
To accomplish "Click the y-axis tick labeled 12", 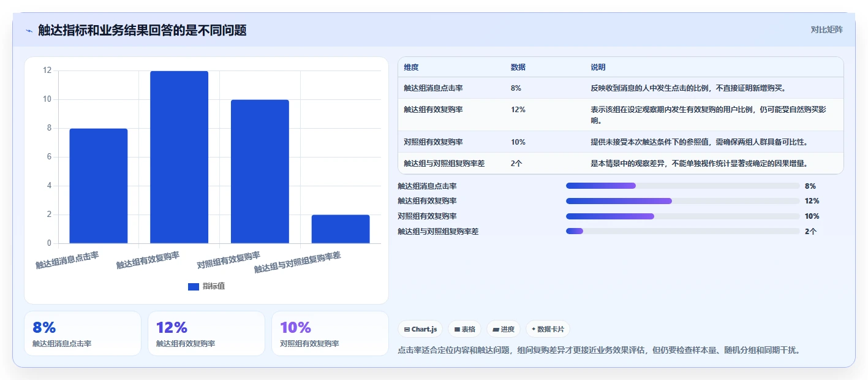I will click(47, 70).
